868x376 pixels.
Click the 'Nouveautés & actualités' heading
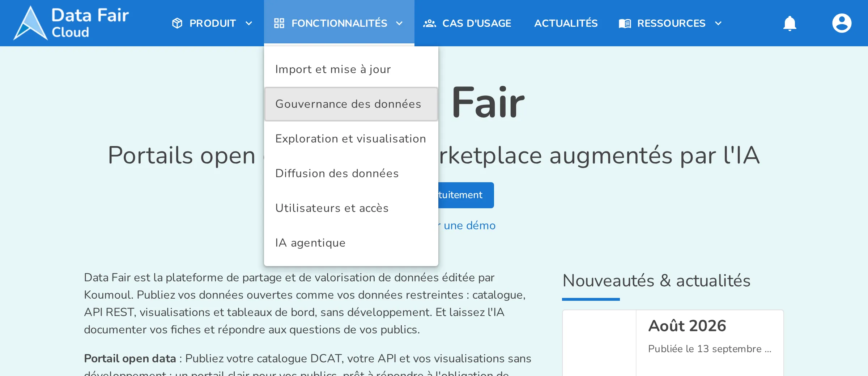coord(656,281)
